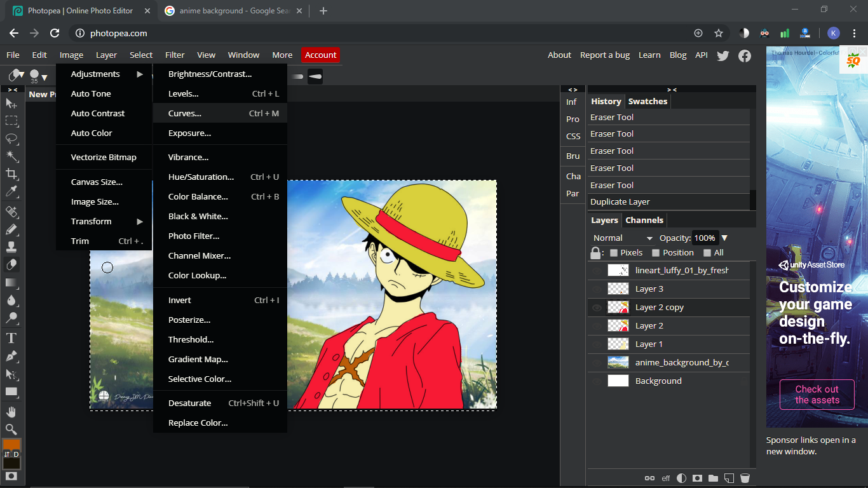The width and height of the screenshot is (868, 488).
Task: Select the Eyedropper tool
Action: tap(11, 192)
